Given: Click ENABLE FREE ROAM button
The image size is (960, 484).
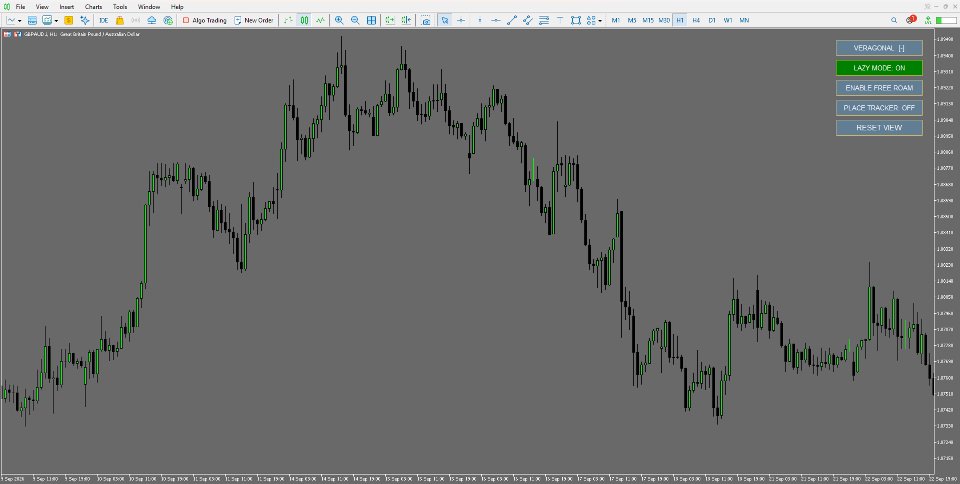Looking at the screenshot, I should pyautogui.click(x=879, y=87).
